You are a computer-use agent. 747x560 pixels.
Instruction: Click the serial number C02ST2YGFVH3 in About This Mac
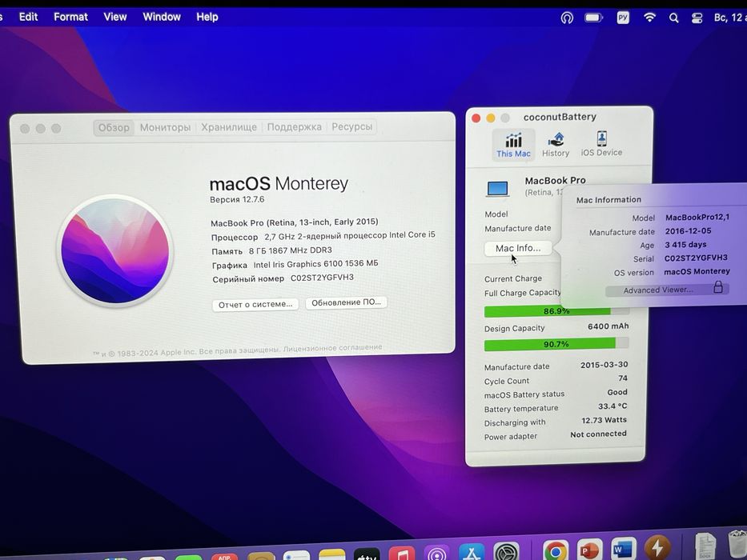tap(322, 278)
